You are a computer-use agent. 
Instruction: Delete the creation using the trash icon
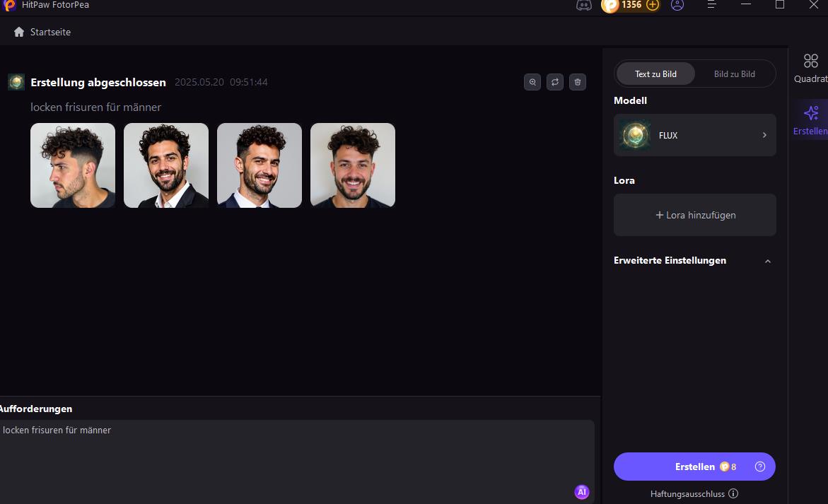577,81
